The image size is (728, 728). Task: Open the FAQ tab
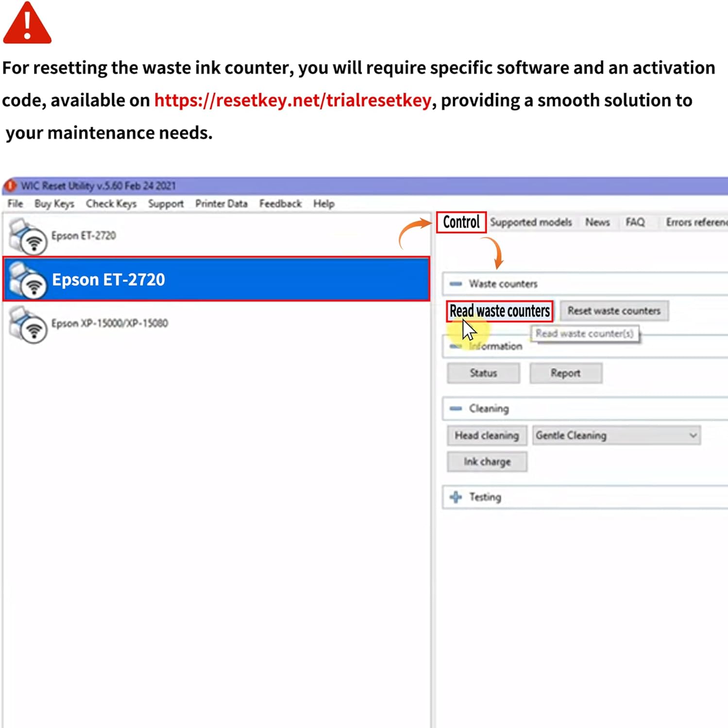635,222
